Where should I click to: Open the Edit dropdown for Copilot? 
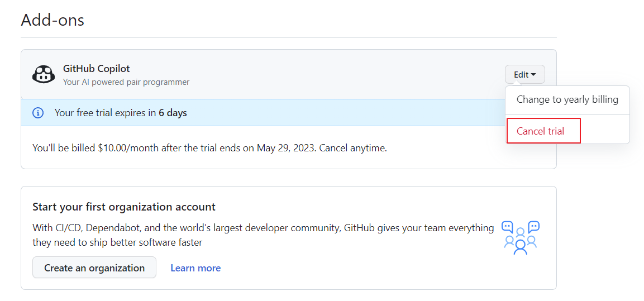[525, 74]
